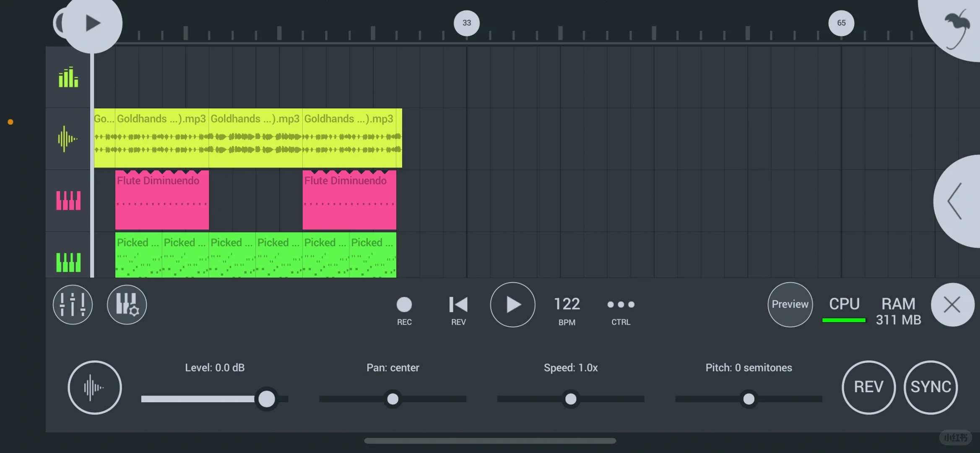Open the CTRL options menu
This screenshot has height=453, width=980.
(620, 305)
